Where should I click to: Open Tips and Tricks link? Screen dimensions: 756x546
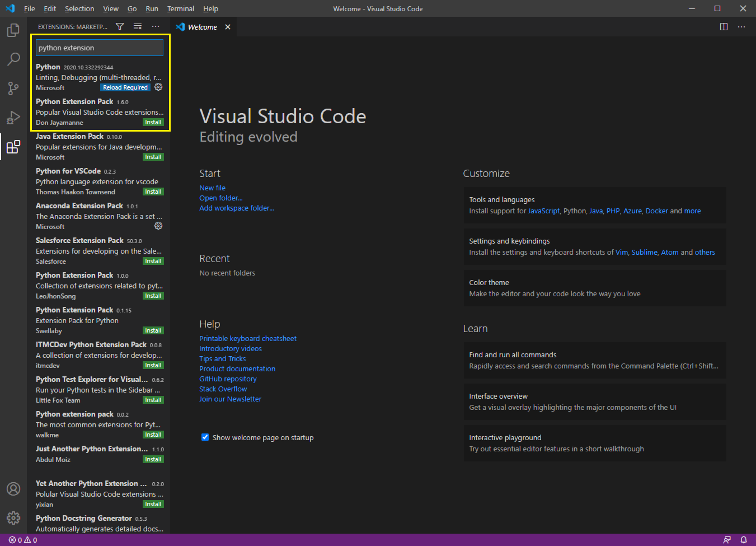coord(223,358)
